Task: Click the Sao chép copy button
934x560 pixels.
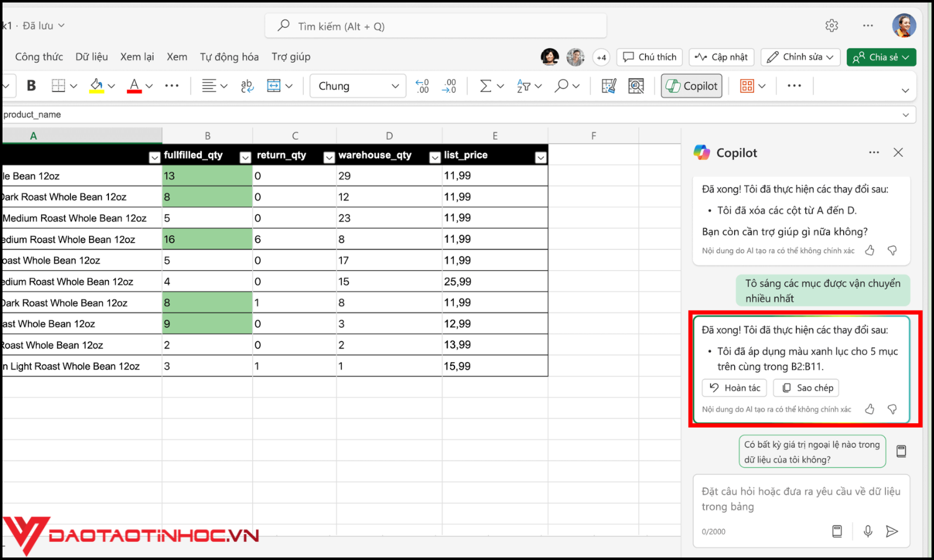Action: pyautogui.click(x=806, y=388)
